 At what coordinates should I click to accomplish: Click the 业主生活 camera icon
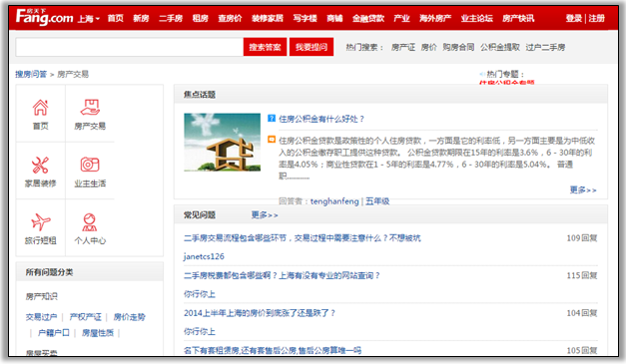point(90,165)
